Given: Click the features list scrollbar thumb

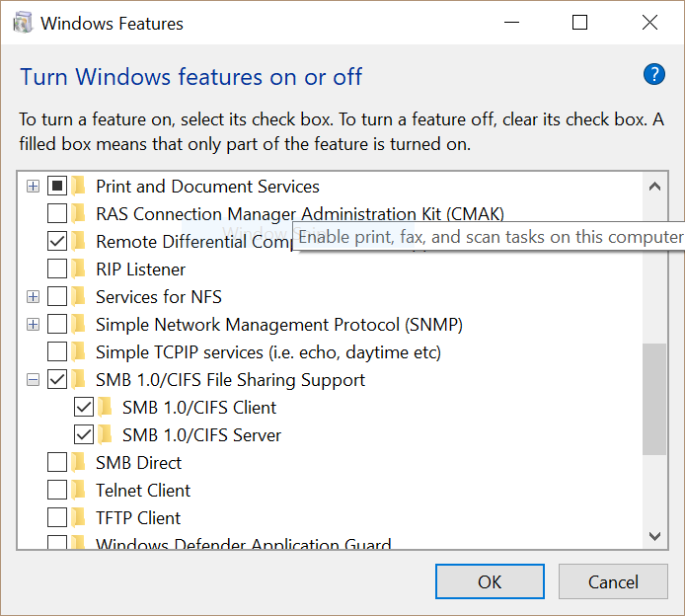Looking at the screenshot, I should click(x=654, y=399).
